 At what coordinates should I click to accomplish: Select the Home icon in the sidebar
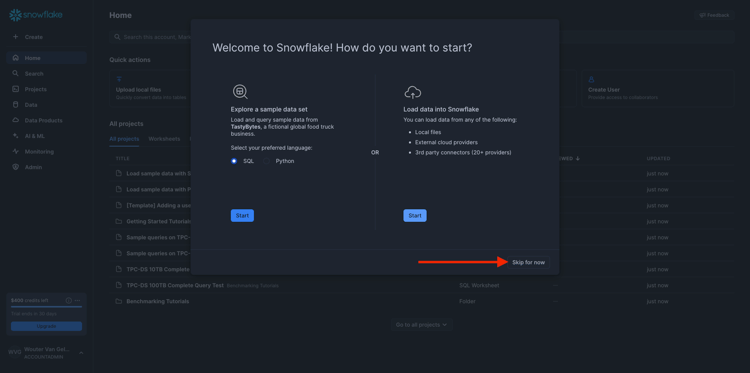tap(15, 58)
